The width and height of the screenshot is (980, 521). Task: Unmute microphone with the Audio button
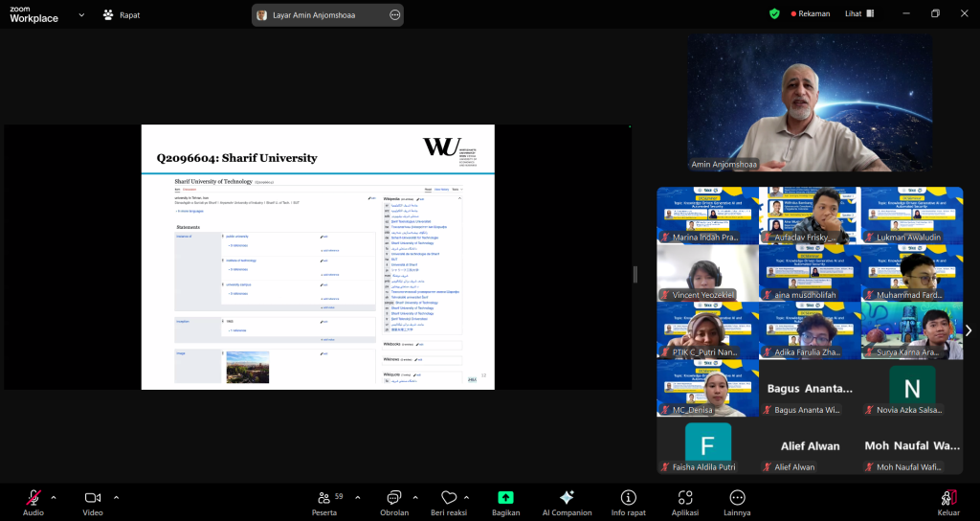pyautogui.click(x=33, y=502)
